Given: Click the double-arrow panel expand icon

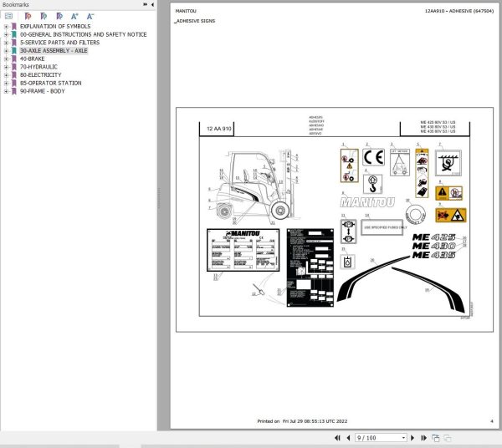Looking at the screenshot, I should (146, 4).
